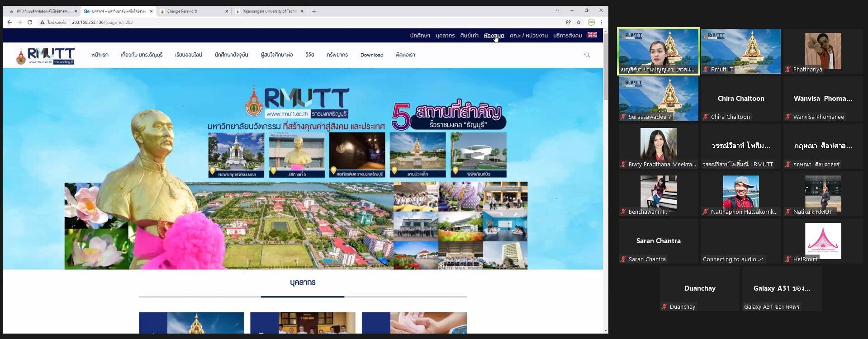This screenshot has height=339, width=868.
Task: Click the muted mic icon on HetRmutt tile
Action: tap(788, 259)
